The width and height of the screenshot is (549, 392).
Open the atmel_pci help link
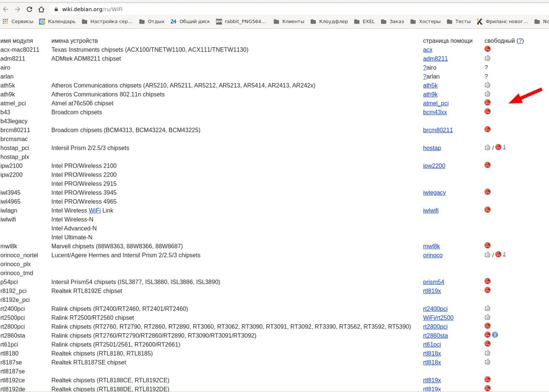tap(436, 103)
